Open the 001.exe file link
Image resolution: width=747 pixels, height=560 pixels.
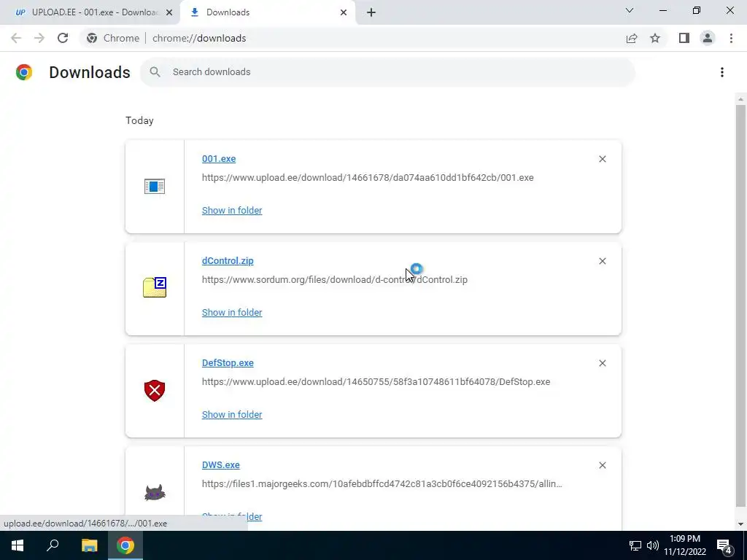[219, 158]
